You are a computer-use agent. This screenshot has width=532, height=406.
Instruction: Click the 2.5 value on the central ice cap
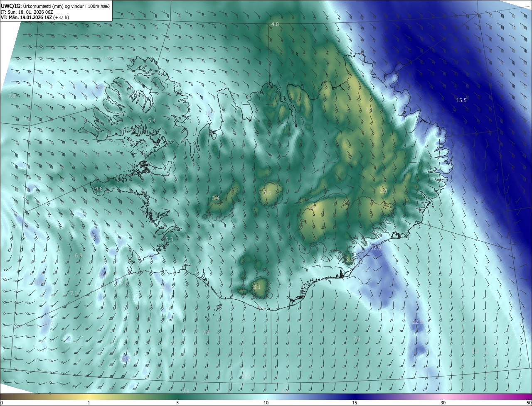(267, 193)
